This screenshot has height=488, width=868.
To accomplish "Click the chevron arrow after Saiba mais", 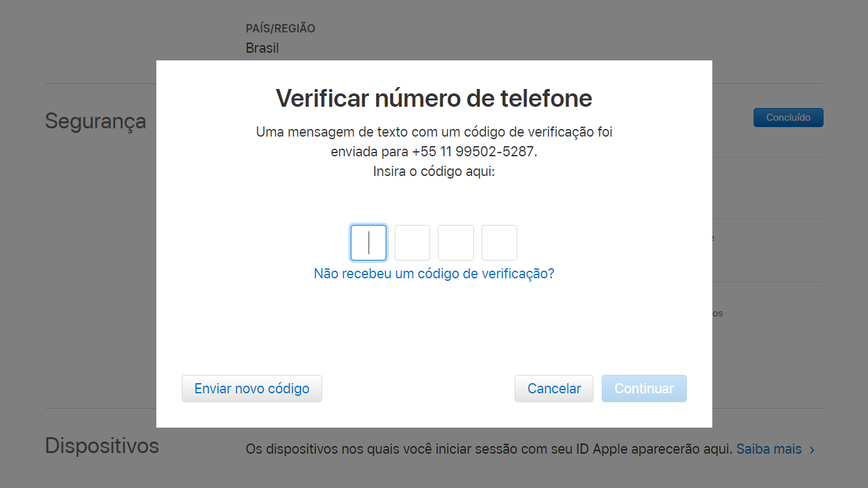I will 812,450.
